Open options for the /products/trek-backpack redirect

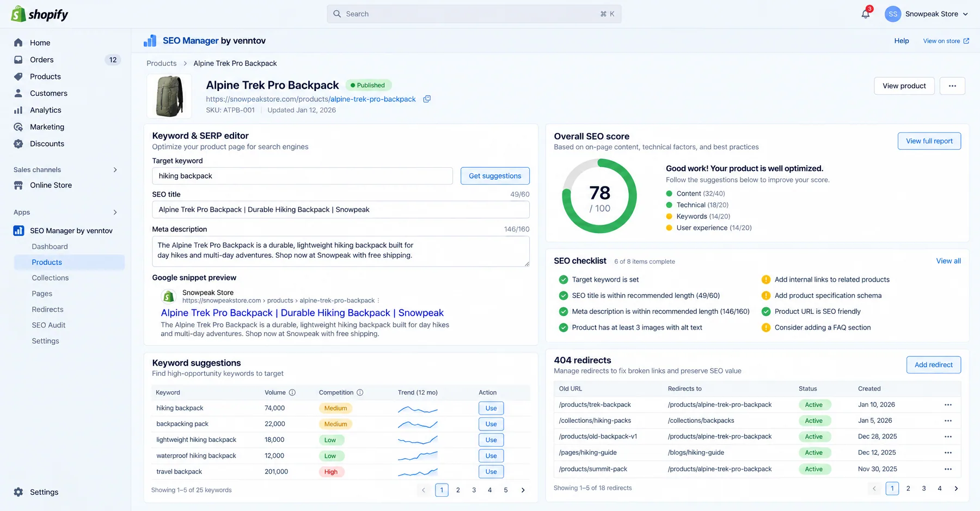(x=948, y=405)
